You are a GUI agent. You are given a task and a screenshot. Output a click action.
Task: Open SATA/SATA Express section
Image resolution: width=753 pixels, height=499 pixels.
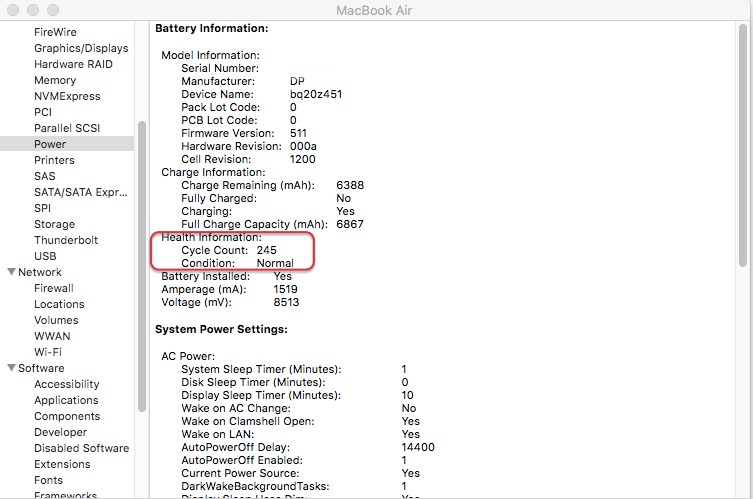click(x=81, y=192)
